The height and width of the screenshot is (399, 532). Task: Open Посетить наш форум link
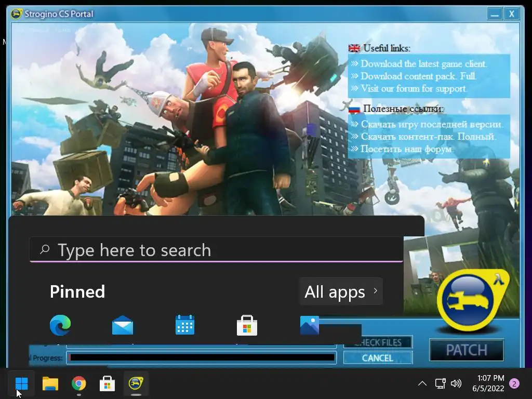click(406, 149)
